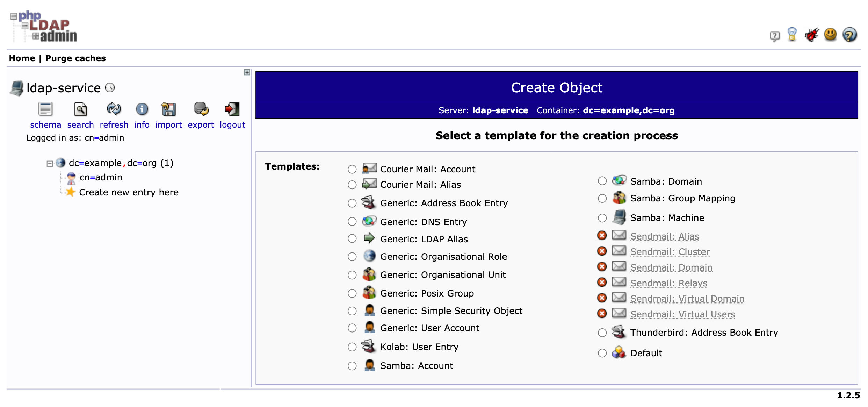Viewport: 868px width, 407px height.
Task: Select Thunderbird: Address Book Entry radio button
Action: pos(602,333)
